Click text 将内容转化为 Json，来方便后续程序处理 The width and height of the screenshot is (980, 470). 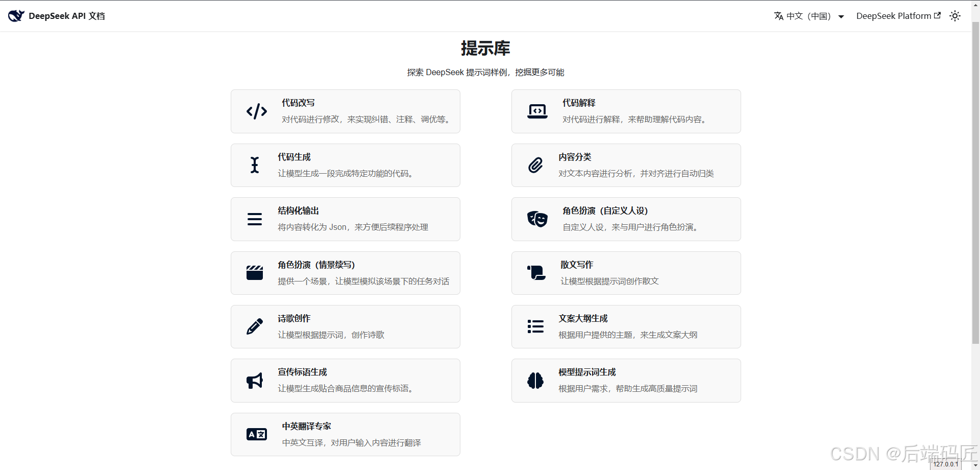click(x=353, y=227)
